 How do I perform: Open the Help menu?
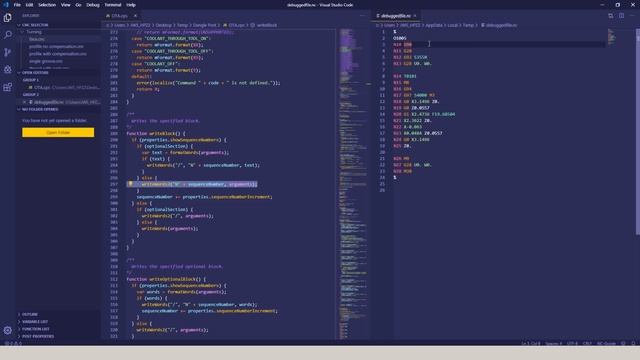(x=131, y=5)
